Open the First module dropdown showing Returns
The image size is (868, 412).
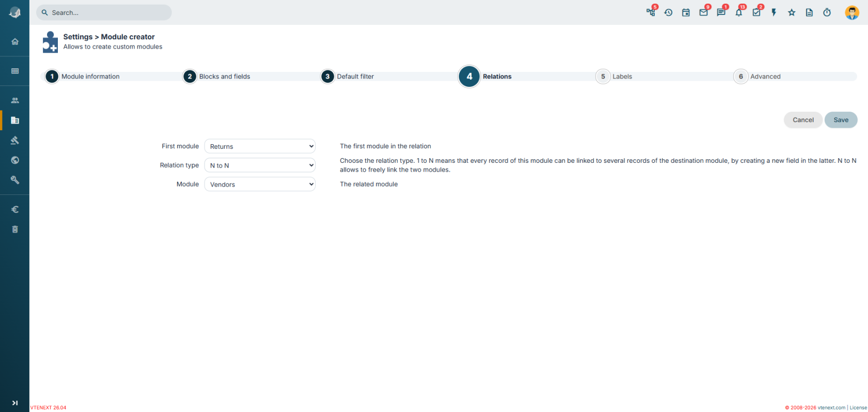260,146
